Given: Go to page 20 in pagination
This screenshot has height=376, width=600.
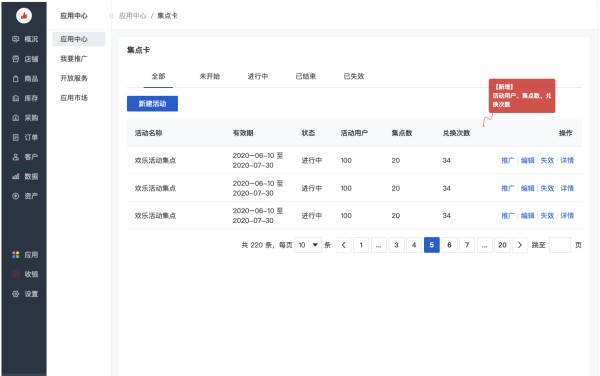Looking at the screenshot, I should point(502,245).
